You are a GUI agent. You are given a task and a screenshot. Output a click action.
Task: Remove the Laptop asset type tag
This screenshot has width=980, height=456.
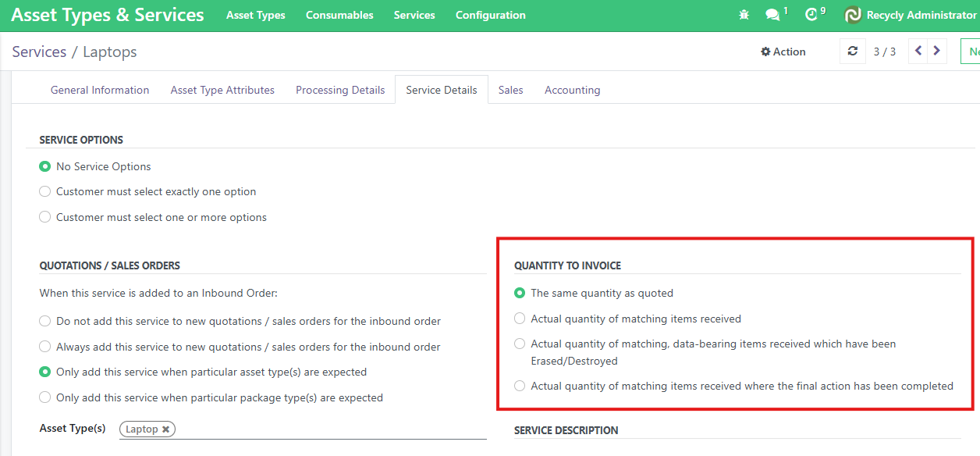coord(166,429)
